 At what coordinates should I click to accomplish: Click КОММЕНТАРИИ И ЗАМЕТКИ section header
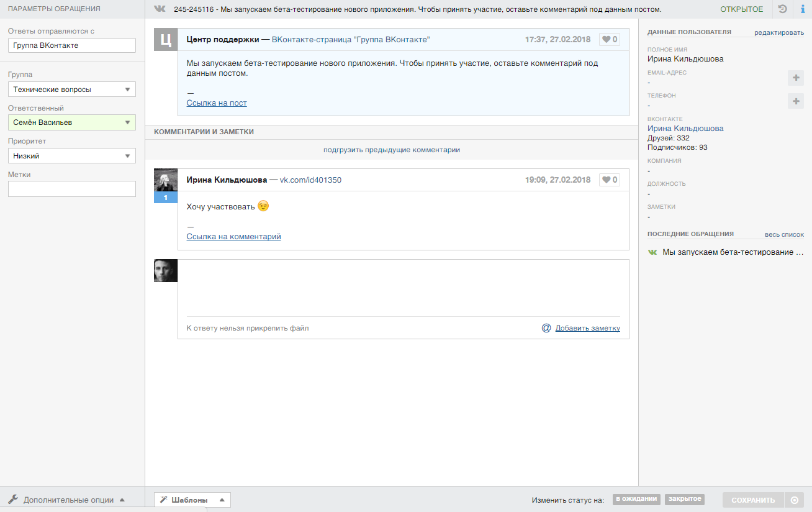point(204,132)
